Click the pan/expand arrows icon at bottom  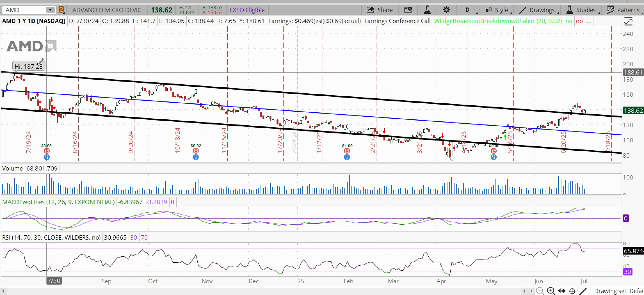coord(561,291)
